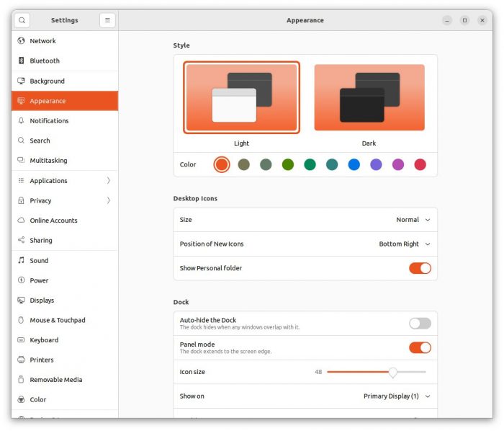This screenshot has height=431, width=504.
Task: Click the search magnifier icon in header
Action: [22, 20]
